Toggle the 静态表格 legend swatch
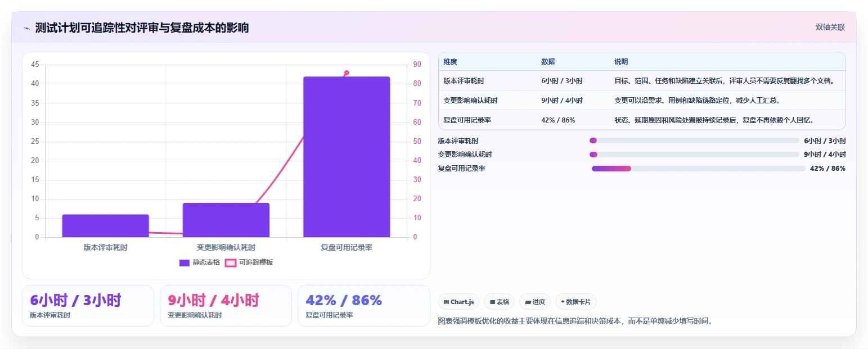The height and width of the screenshot is (349, 868). click(185, 262)
